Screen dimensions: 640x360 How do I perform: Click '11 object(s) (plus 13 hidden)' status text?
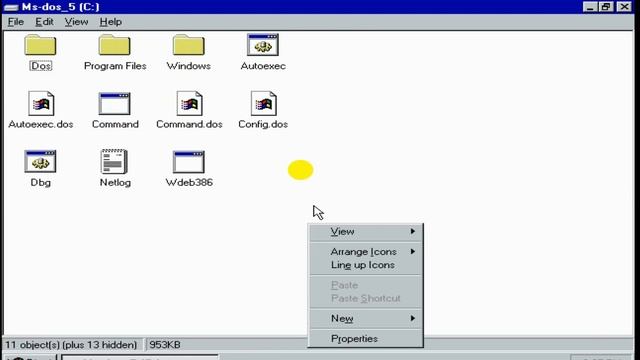[71, 345]
